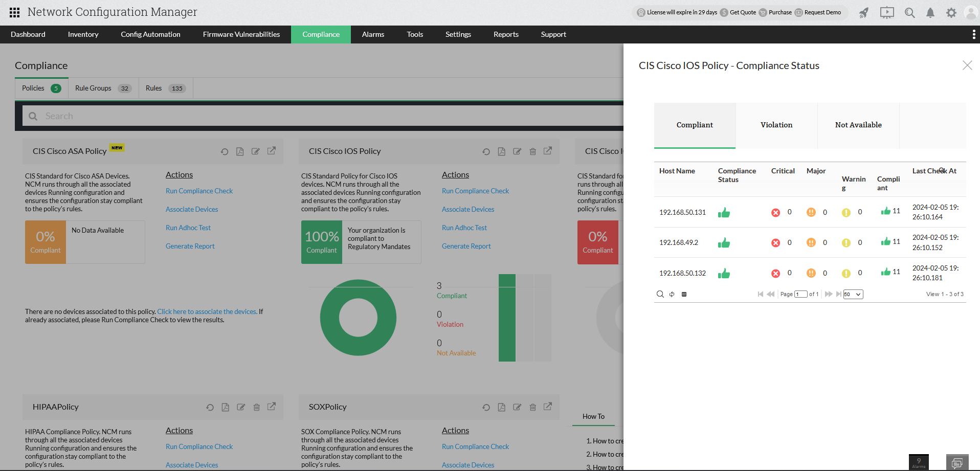
Task: Click the notifications bell icon
Action: pyautogui.click(x=930, y=13)
